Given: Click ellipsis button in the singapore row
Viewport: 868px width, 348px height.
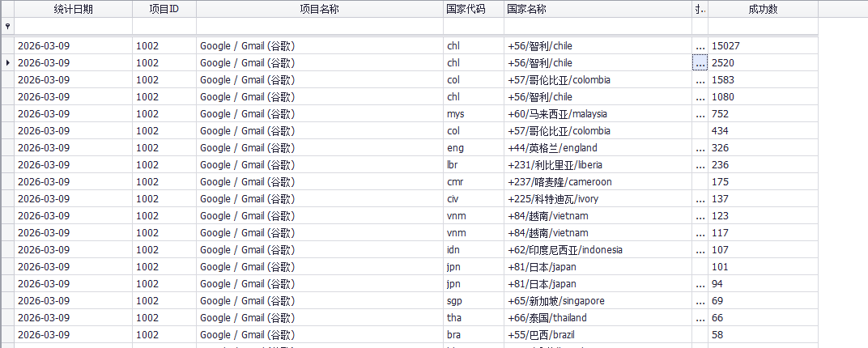Looking at the screenshot, I should pos(700,301).
